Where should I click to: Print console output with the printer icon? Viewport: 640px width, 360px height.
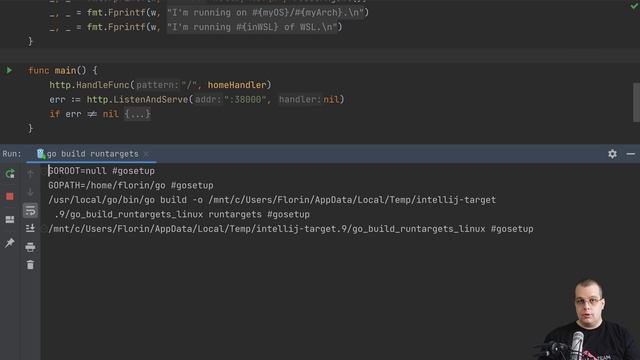tap(30, 247)
